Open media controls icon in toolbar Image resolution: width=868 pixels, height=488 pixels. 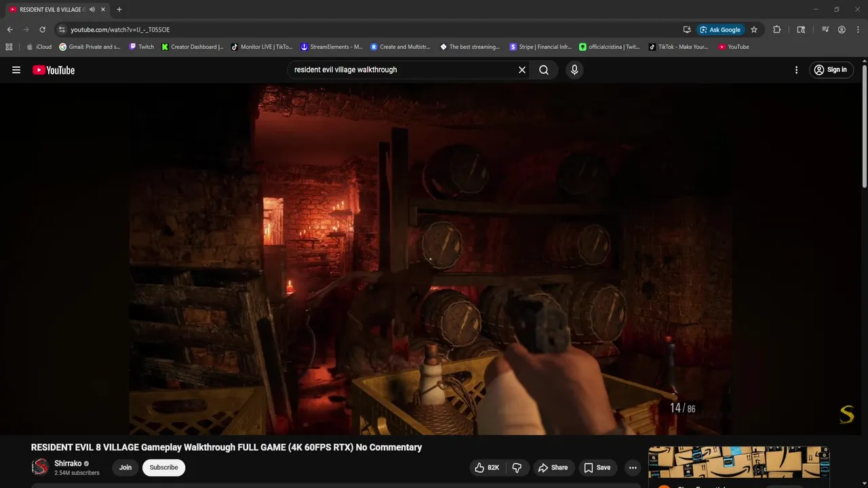pyautogui.click(x=825, y=30)
